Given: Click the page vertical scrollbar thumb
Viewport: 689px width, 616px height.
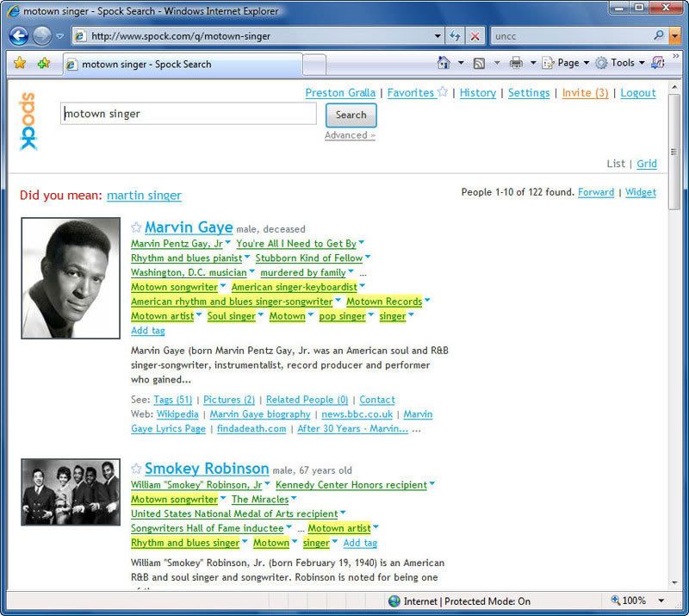Looking at the screenshot, I should tap(673, 152).
